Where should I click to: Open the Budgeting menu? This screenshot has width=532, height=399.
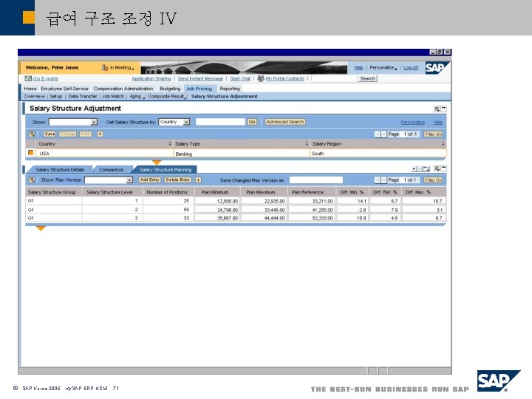[170, 89]
